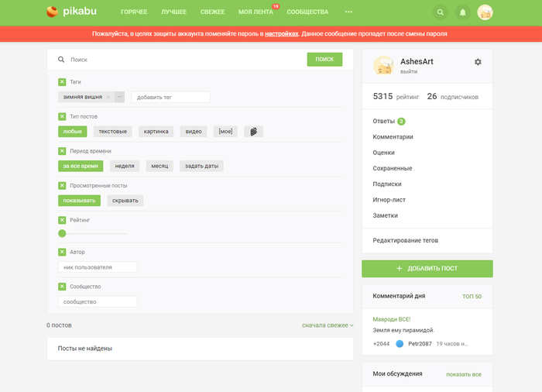542x392 pixels.
Task: Toggle the 'Период времени' filter checkbox
Action: (62, 151)
